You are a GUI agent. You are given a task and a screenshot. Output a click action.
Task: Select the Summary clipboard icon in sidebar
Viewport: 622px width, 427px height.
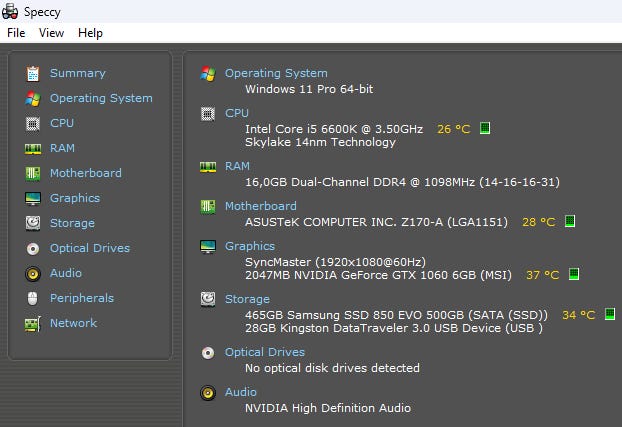point(33,74)
